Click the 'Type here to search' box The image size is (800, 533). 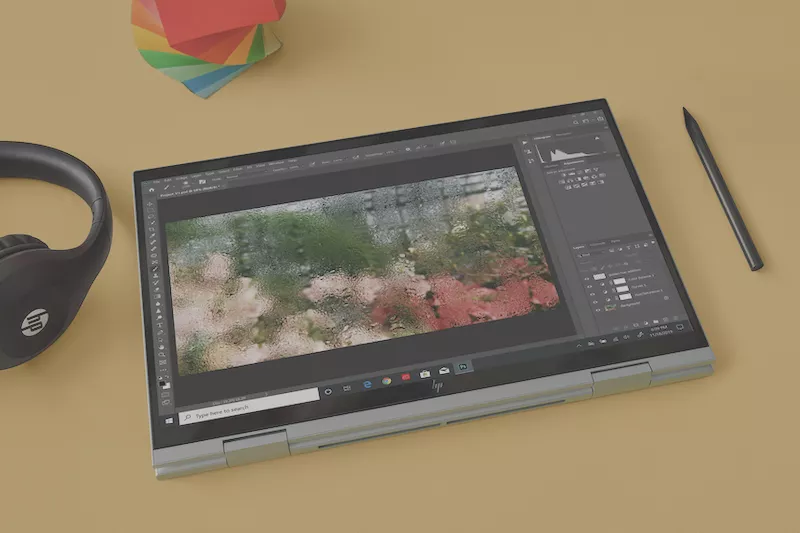[x=249, y=408]
